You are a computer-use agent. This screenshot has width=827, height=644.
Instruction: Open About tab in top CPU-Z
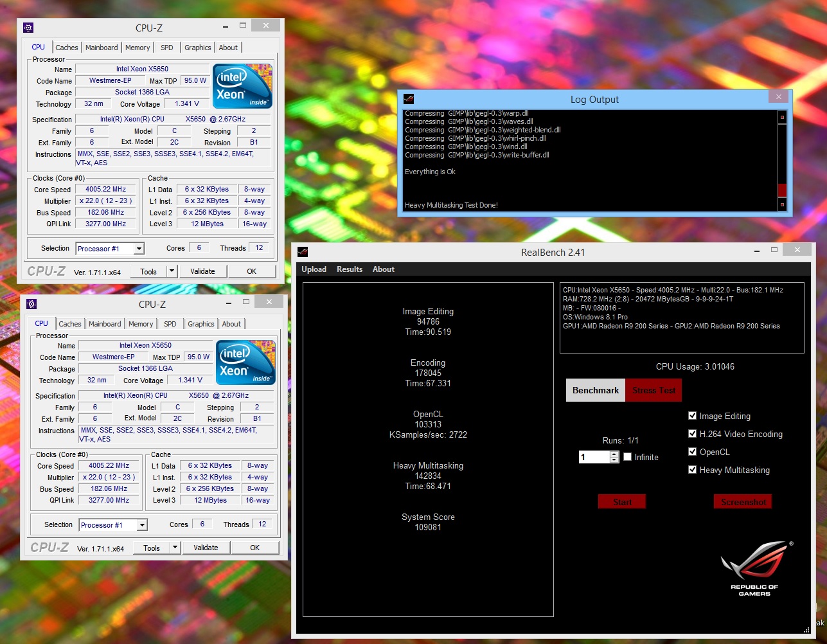coord(228,48)
